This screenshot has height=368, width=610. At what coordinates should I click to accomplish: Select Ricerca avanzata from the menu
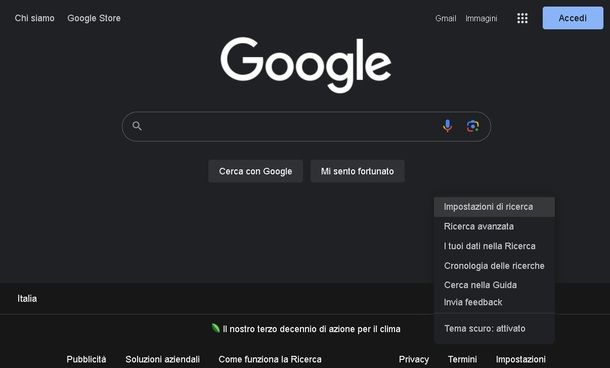[x=494, y=226]
